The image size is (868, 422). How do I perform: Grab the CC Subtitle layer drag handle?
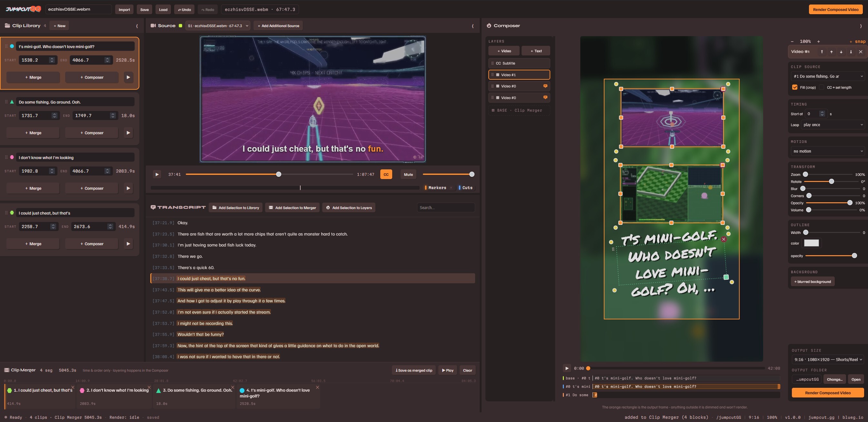492,63
